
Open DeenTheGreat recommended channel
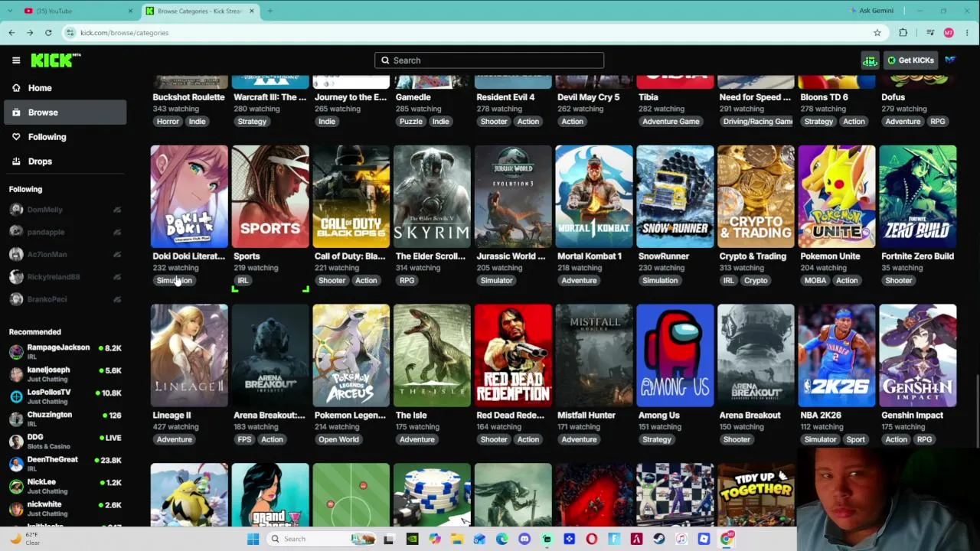click(64, 464)
